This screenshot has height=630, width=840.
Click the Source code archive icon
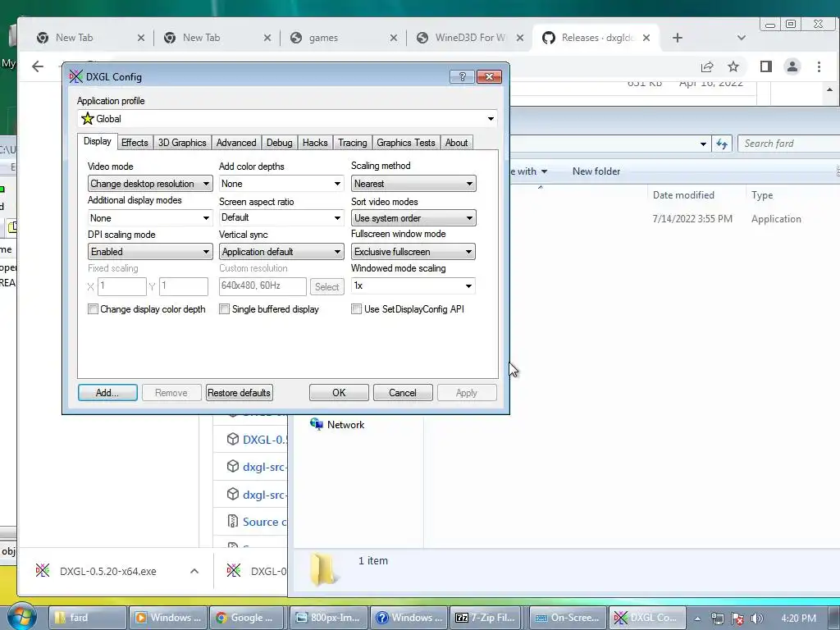[x=232, y=521]
